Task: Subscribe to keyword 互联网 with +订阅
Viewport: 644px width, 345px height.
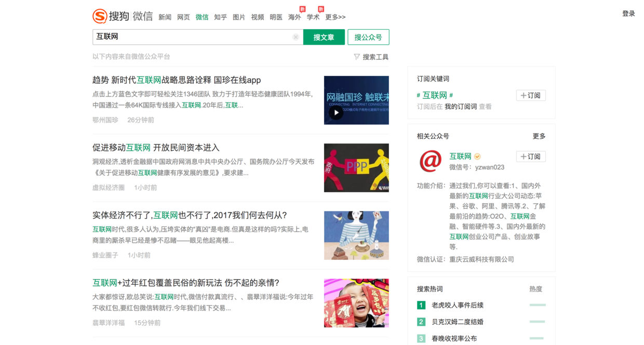Action: (531, 96)
